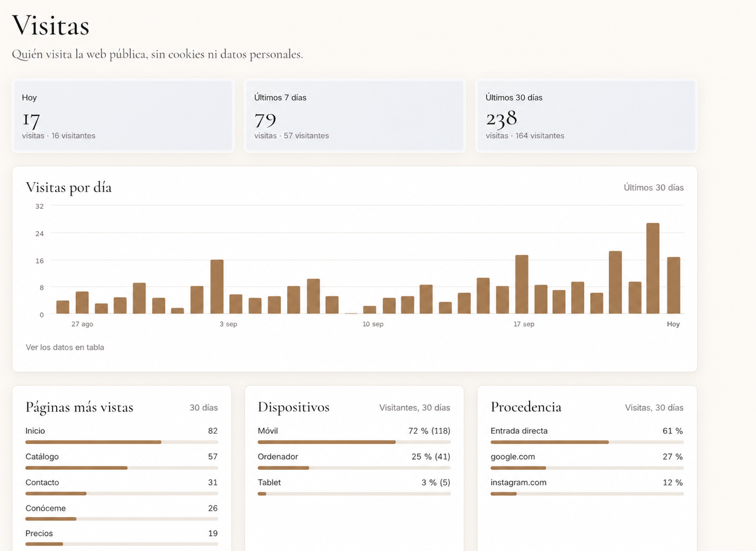
Task: Click the 'google.com' source label
Action: 513,457
